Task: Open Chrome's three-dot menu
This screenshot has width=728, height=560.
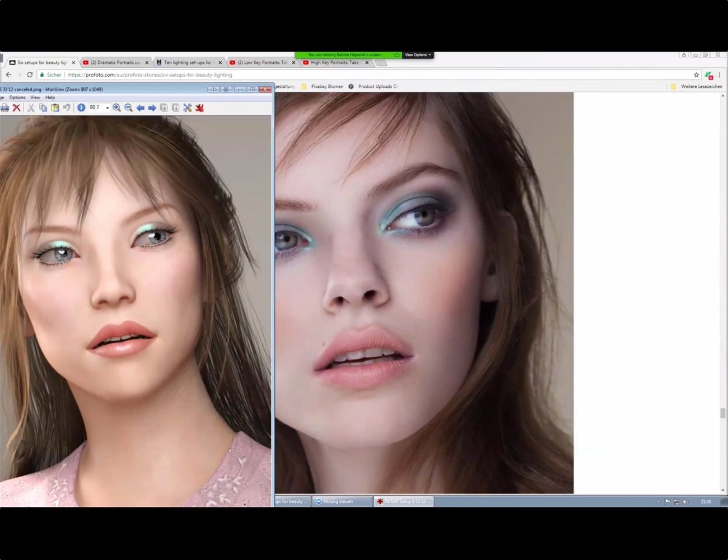Action: point(720,74)
